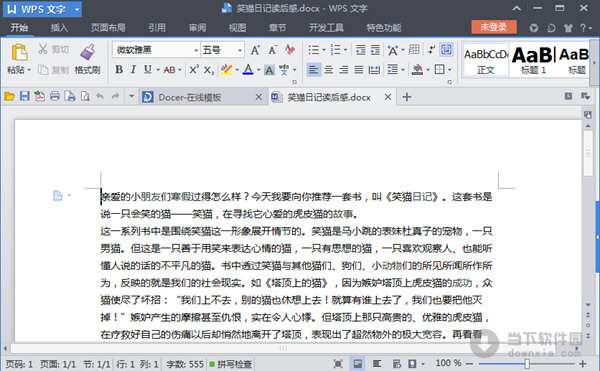Expand the line spacing dropdown
Image resolution: width=600 pixels, height=371 pixels.
coord(403,70)
